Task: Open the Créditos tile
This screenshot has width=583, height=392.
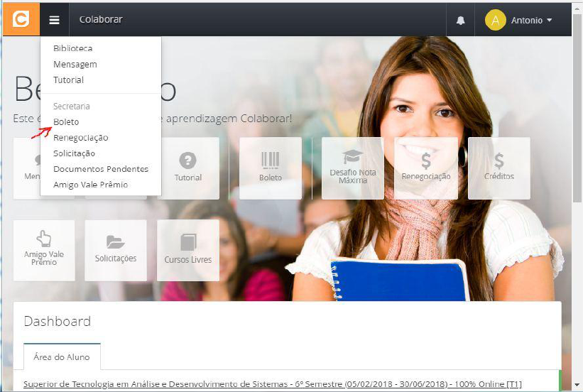Action: pyautogui.click(x=498, y=168)
